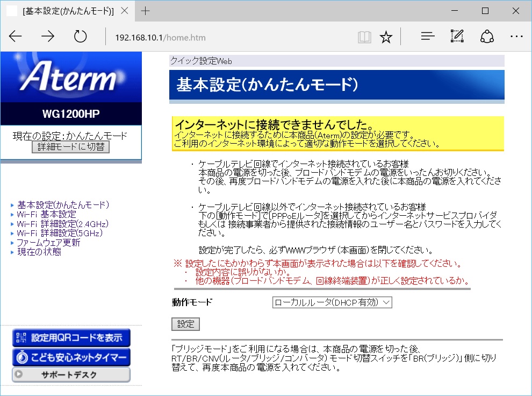Open Wi-Fi 詳細設定(5GHz) sidebar link
Screen dimensions: 532x396
pos(60,233)
